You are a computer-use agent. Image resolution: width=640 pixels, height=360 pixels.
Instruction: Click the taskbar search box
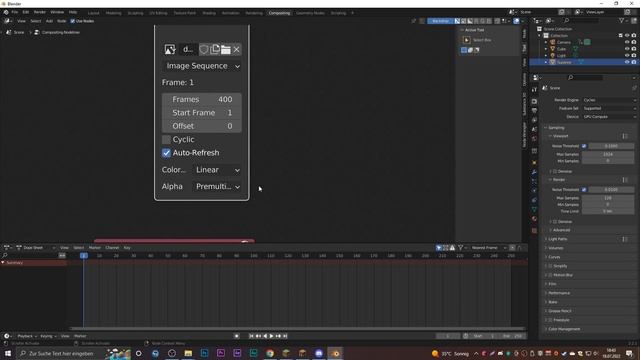coord(73,353)
